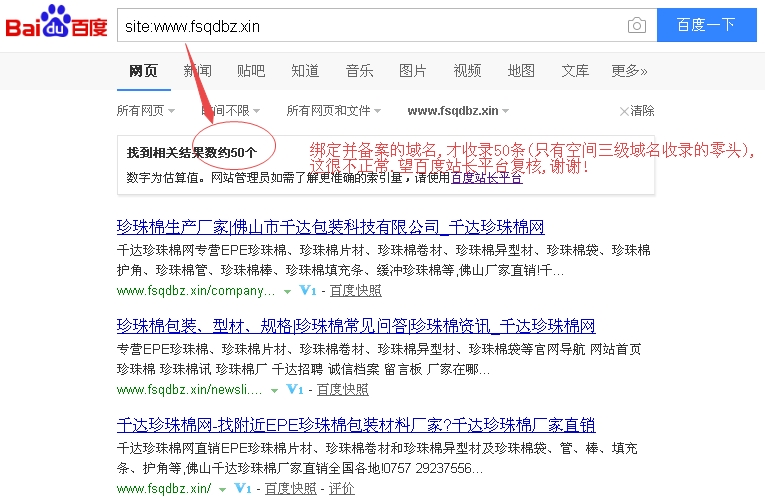Go to 图片 tab
The height and width of the screenshot is (503, 765).
413,71
